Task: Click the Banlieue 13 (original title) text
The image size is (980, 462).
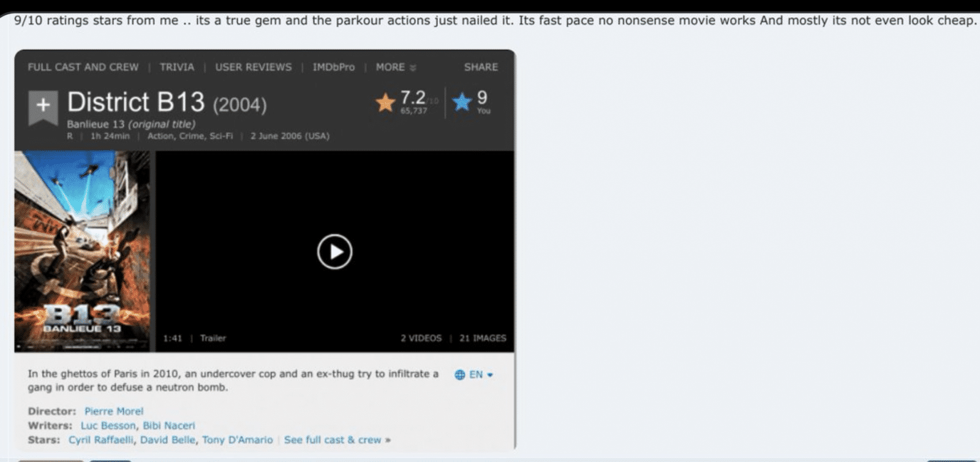Action: [x=131, y=124]
